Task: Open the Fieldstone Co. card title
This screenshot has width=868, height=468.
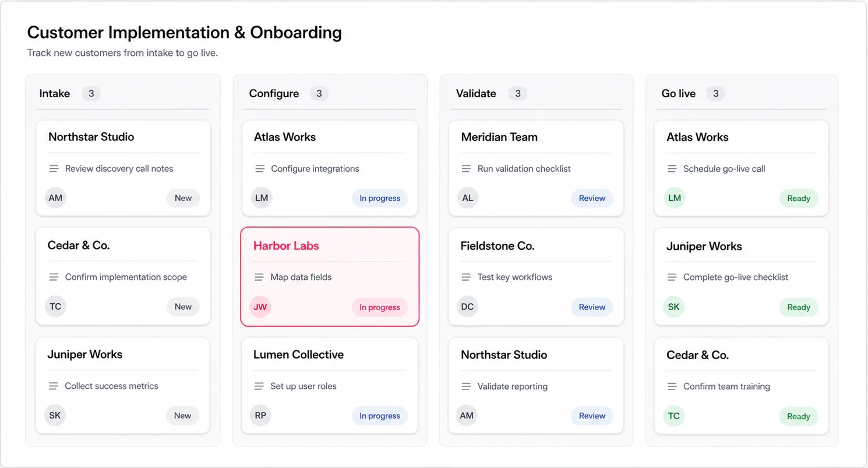Action: (x=497, y=246)
